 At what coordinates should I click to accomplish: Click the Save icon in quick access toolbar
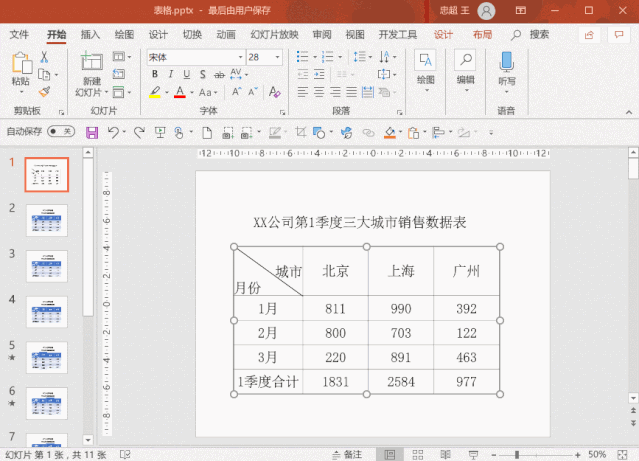[x=92, y=132]
